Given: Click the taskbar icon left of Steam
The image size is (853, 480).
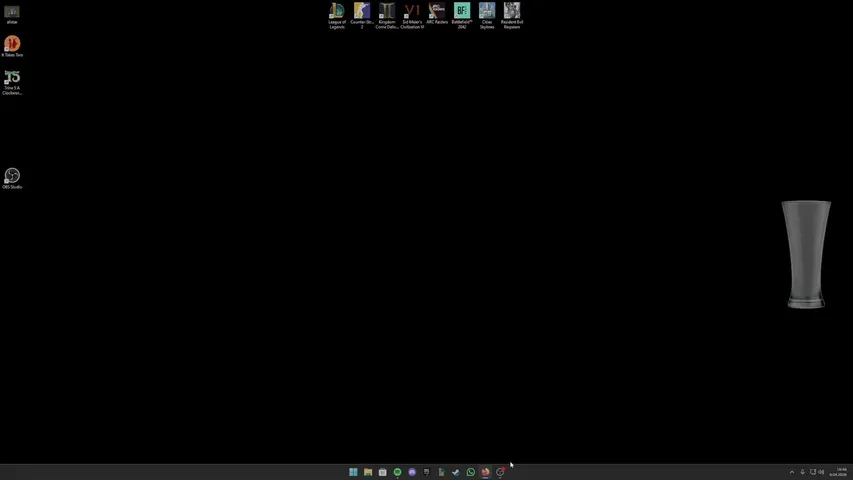Looking at the screenshot, I should click(441, 472).
